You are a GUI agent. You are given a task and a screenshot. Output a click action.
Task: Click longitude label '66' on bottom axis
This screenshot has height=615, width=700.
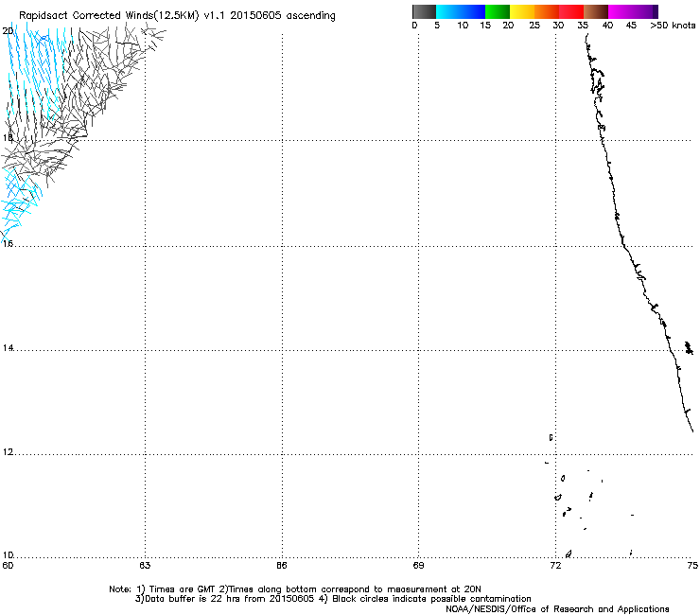click(x=282, y=566)
